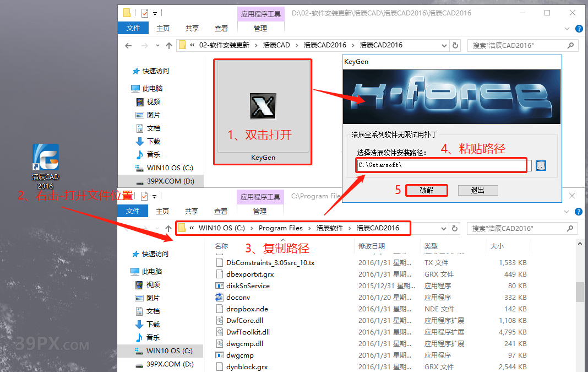Viewport: 588px width, 372px height.
Task: Click the 破解 button in KeyGen
Action: pyautogui.click(x=426, y=190)
